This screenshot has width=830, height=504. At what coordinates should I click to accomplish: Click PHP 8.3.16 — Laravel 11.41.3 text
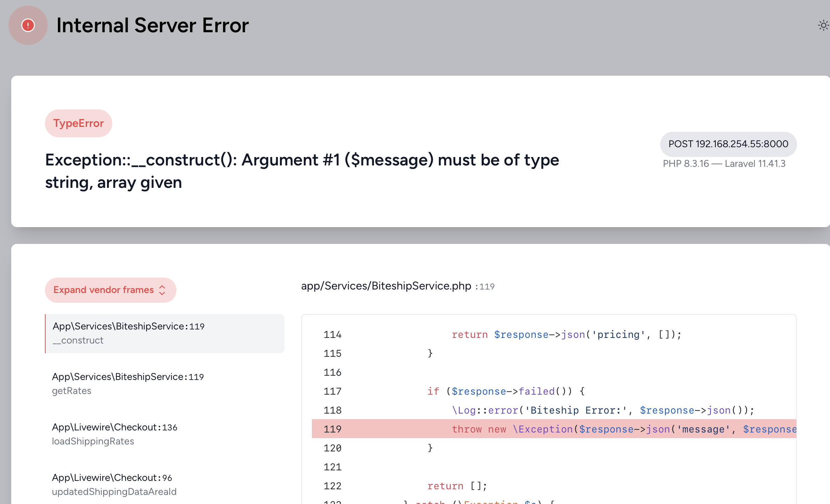tap(724, 164)
